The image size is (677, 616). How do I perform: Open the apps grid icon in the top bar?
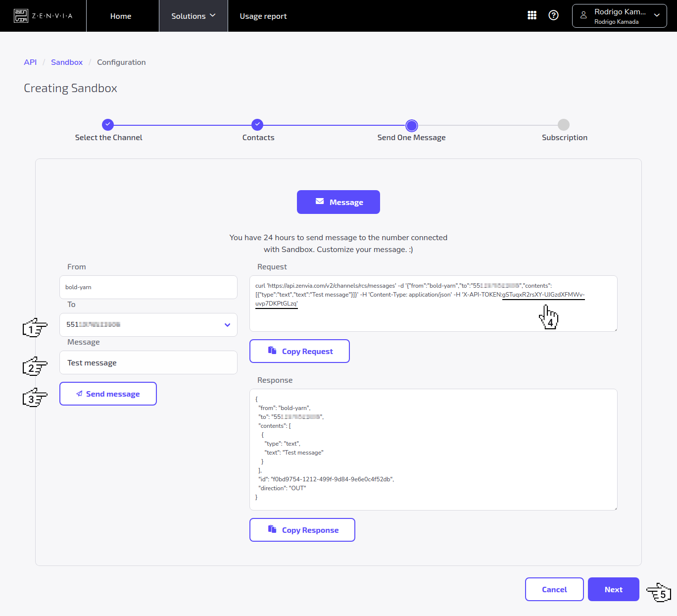click(532, 15)
